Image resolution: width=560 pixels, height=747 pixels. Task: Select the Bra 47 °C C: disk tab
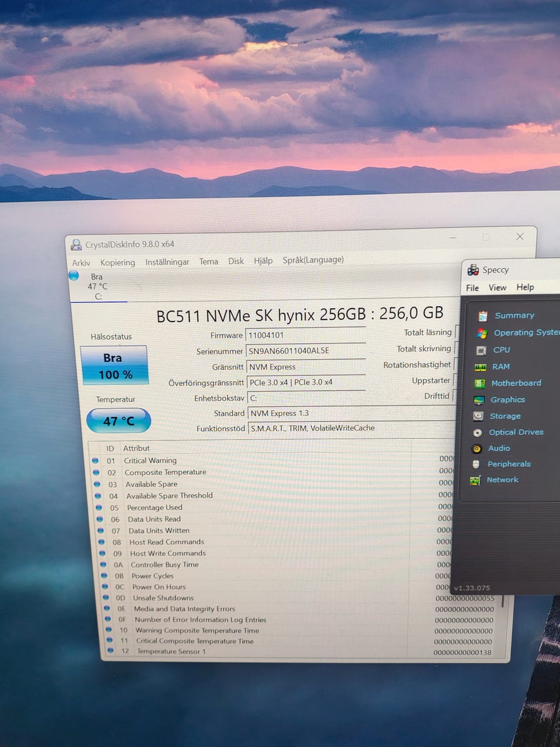(x=97, y=286)
